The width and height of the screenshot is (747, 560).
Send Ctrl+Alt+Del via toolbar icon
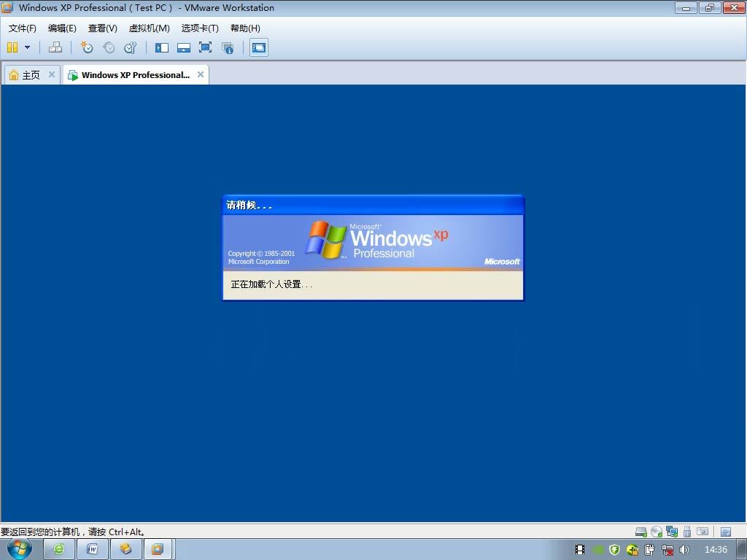[55, 47]
